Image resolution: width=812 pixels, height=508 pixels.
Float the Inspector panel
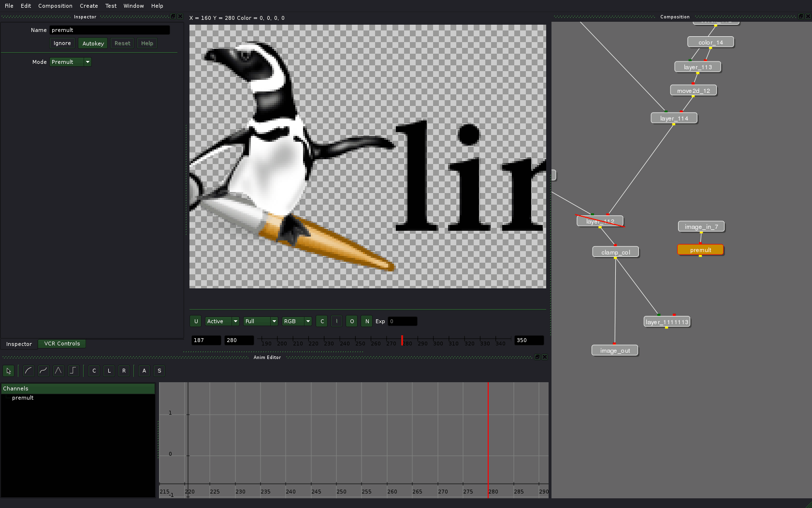[x=173, y=16]
